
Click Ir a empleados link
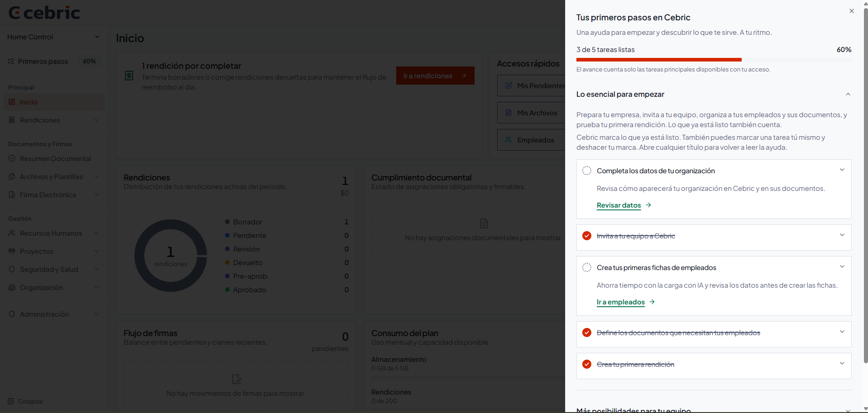620,302
